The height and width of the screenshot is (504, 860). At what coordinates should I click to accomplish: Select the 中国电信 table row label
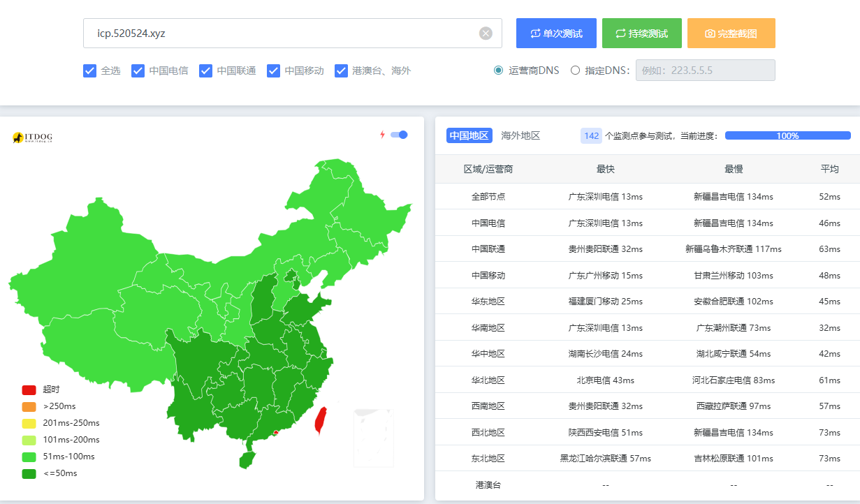point(488,223)
